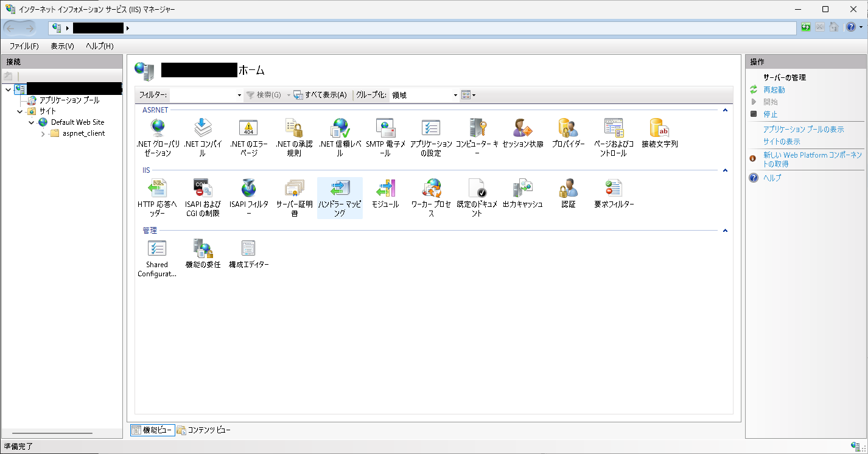
Task: Click 新しい Web Platform コンポーネントの取得 link
Action: (813, 159)
